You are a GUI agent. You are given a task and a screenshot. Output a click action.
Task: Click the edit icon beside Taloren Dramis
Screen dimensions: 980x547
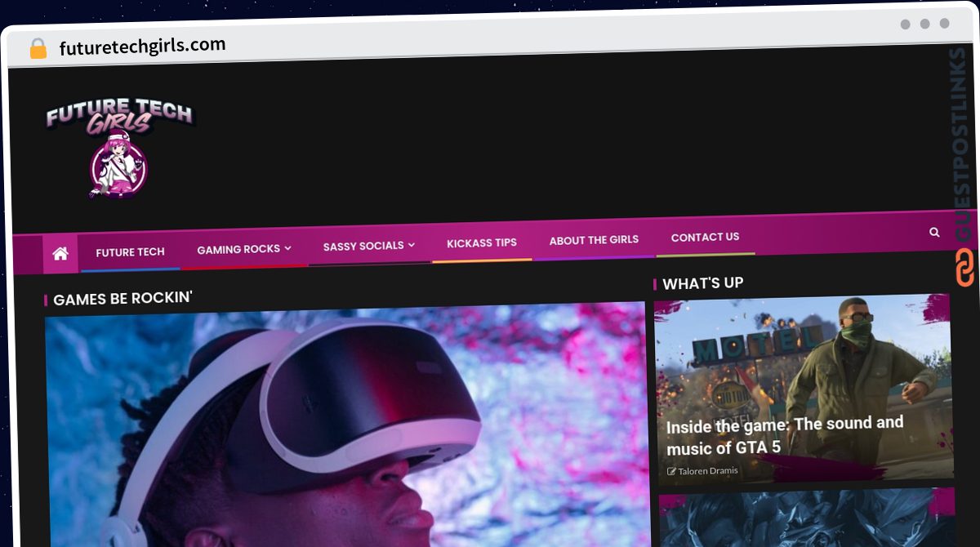click(671, 471)
